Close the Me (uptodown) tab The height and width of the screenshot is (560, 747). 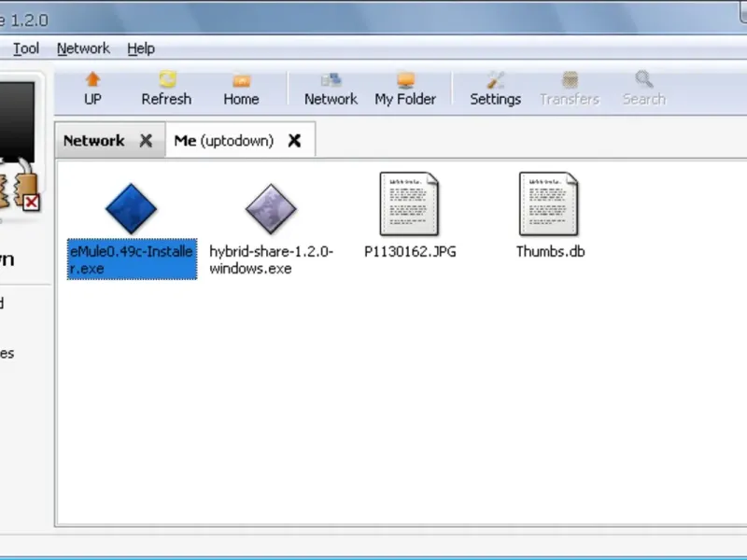[294, 141]
